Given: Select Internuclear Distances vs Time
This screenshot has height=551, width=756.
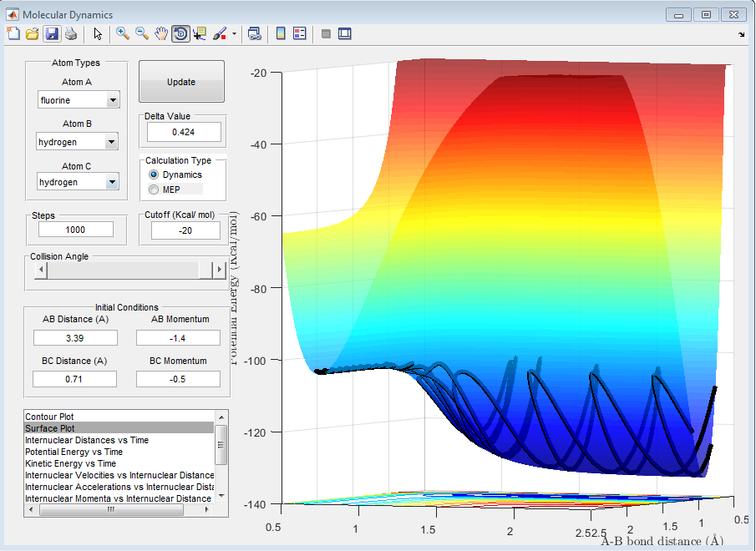Looking at the screenshot, I should click(119, 440).
